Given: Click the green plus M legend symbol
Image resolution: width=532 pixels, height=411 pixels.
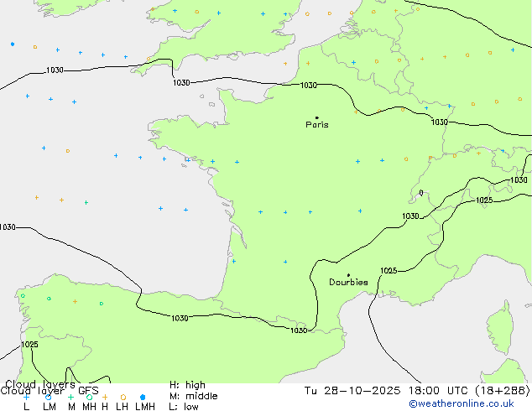Looking at the screenshot, I should click(70, 397).
